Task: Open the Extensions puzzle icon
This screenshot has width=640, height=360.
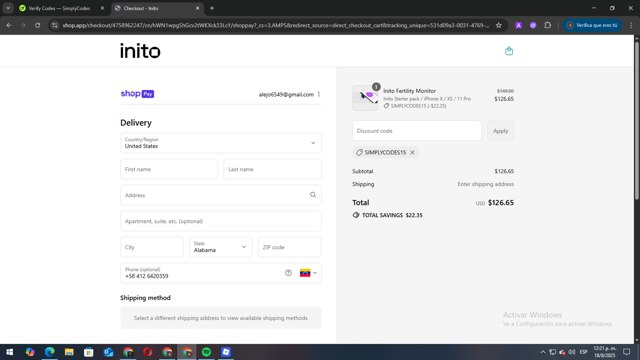Action: tap(547, 25)
